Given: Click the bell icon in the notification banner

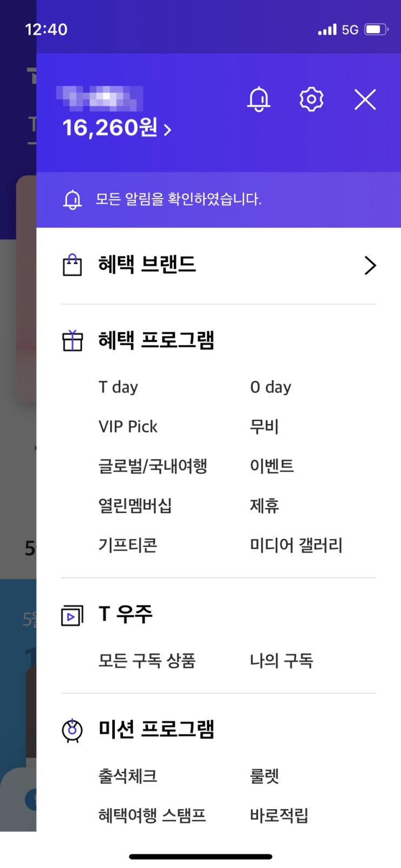Looking at the screenshot, I should coord(73,199).
